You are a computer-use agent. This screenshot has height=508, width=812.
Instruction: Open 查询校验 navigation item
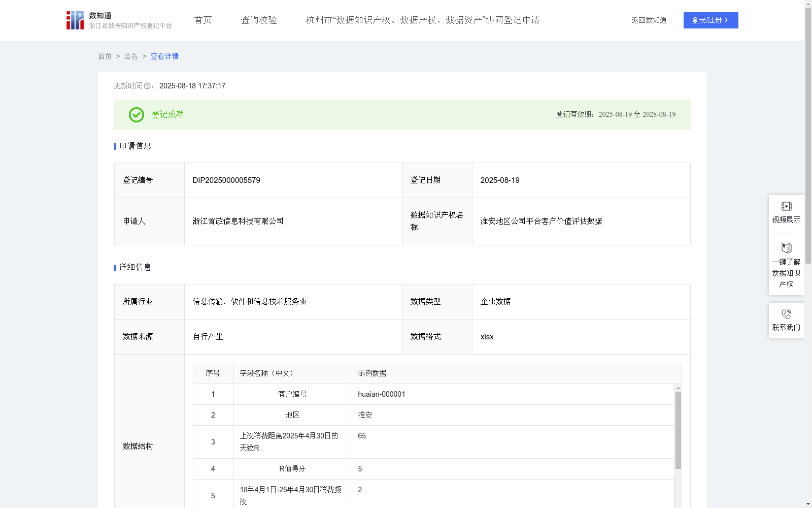pyautogui.click(x=259, y=20)
